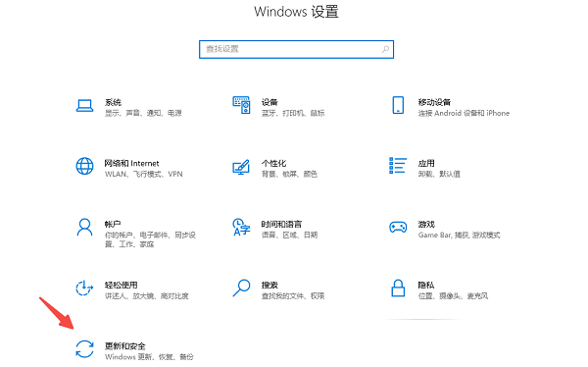Open the 网络和 Internet globe icon
588x367 pixels.
coord(84,166)
